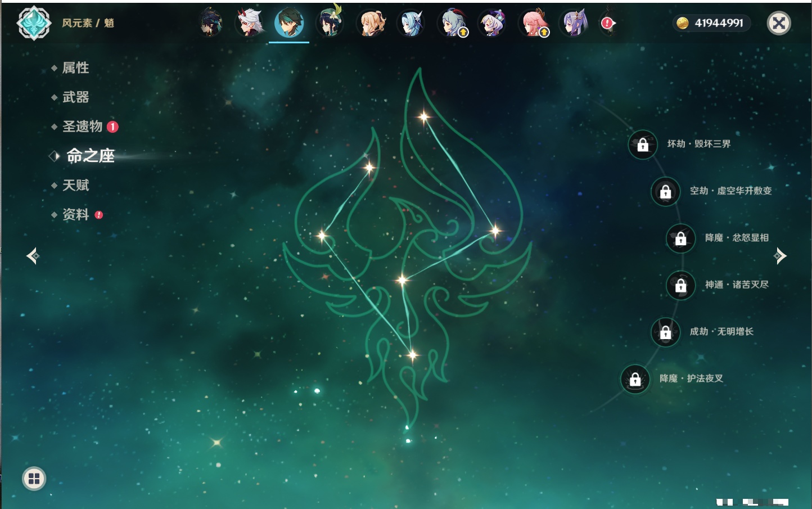Open the 天赋 talents page
The width and height of the screenshot is (812, 509).
click(75, 185)
